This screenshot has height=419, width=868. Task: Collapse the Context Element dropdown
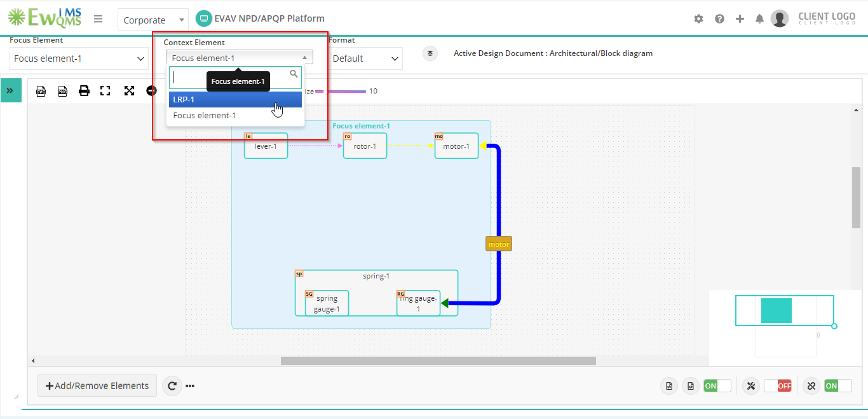pos(240,58)
